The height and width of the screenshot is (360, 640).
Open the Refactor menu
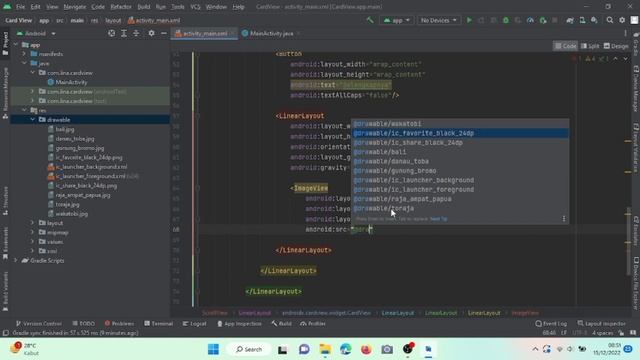tap(121, 7)
